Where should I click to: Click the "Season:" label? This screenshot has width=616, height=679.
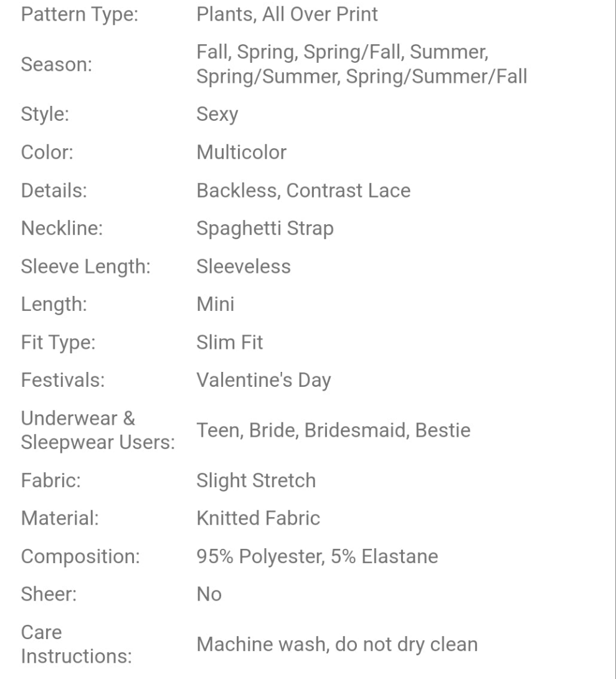tap(57, 64)
